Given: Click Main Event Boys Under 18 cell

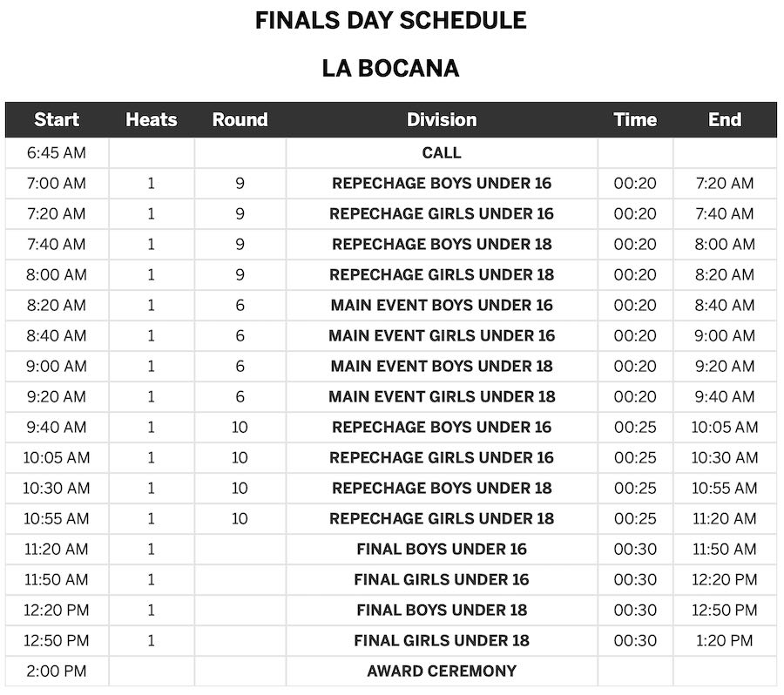Looking at the screenshot, I should [442, 366].
